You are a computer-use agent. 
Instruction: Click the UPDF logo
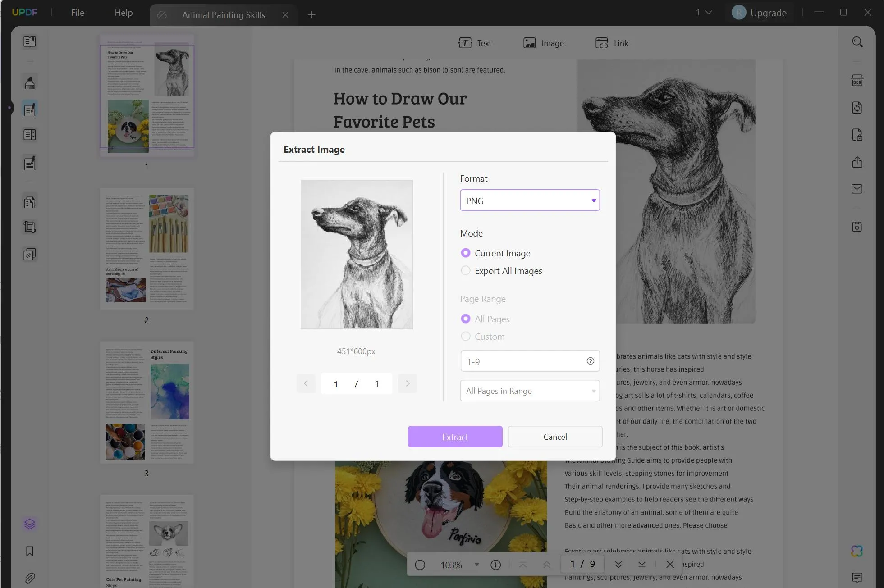[25, 12]
